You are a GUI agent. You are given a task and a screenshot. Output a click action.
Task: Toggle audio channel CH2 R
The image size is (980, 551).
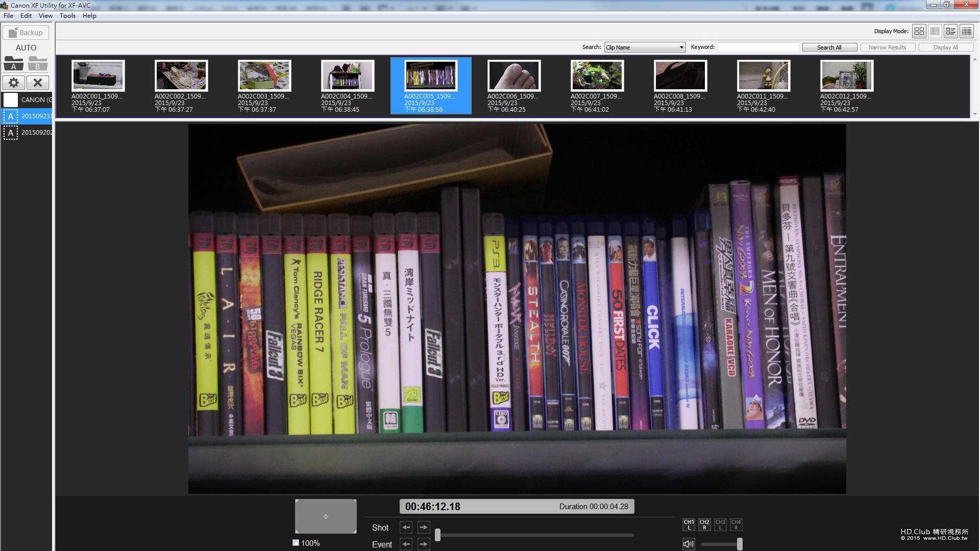click(704, 524)
